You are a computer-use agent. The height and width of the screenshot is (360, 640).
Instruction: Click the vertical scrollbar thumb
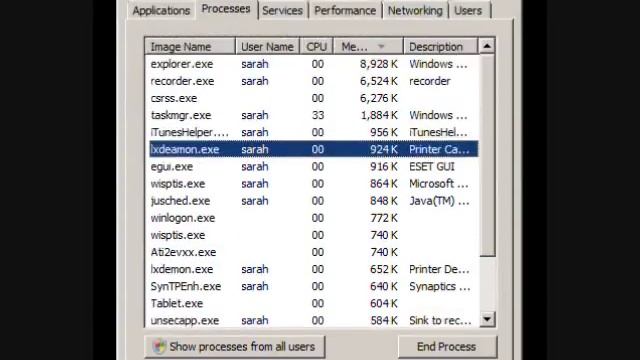487,156
